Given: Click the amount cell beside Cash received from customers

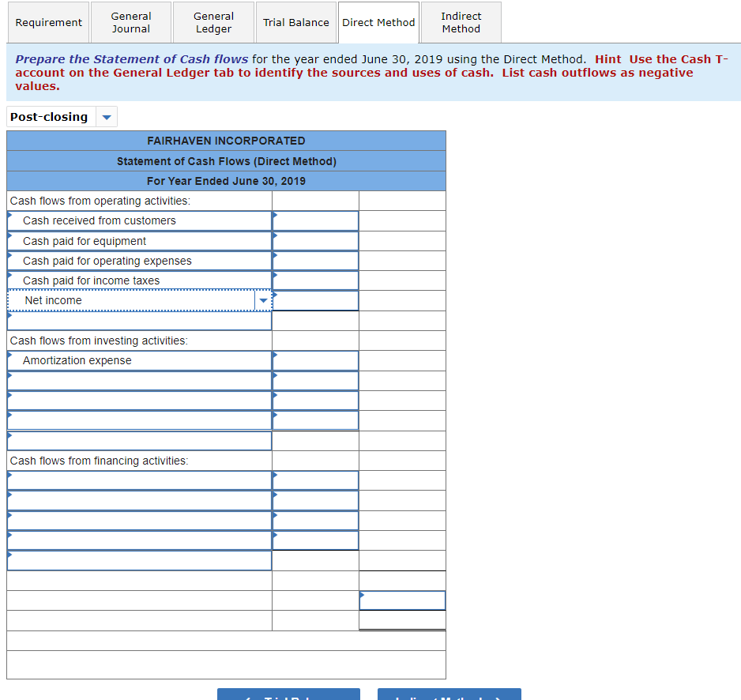Looking at the screenshot, I should coord(315,220).
